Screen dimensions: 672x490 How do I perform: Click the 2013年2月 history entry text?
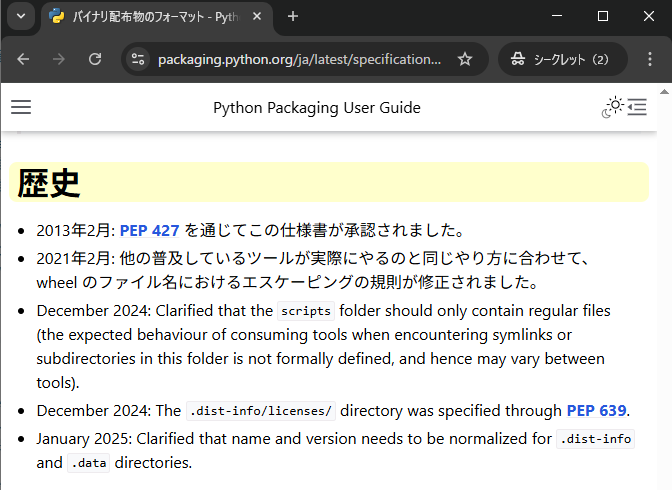252,231
